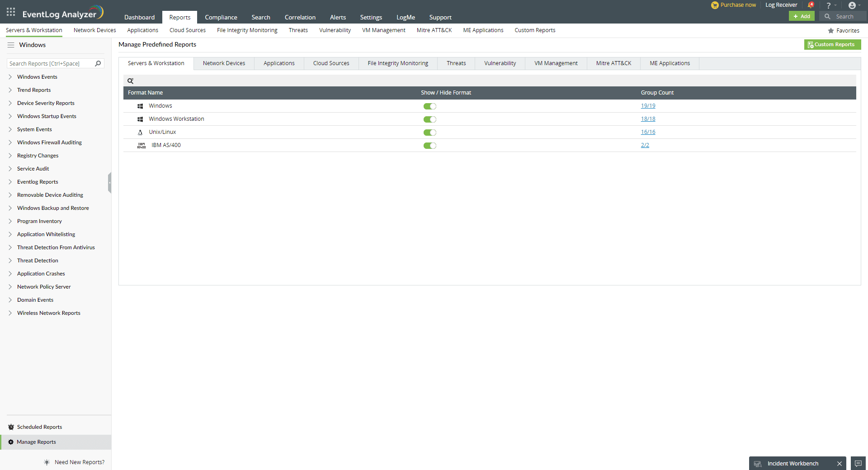868x470 pixels.
Task: Click the Manage Reports gear icon
Action: coord(11,442)
